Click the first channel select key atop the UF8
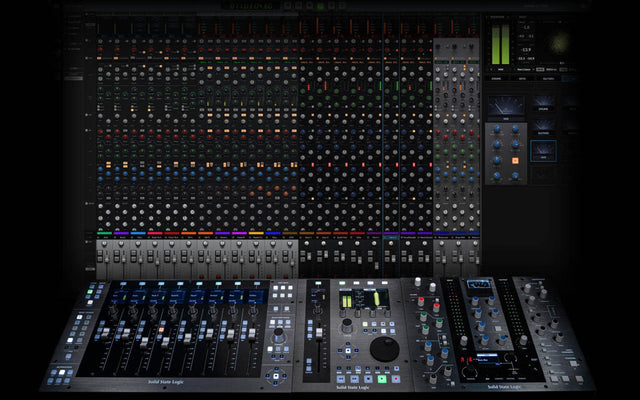Screen dimensions: 640x400 [x=123, y=284]
